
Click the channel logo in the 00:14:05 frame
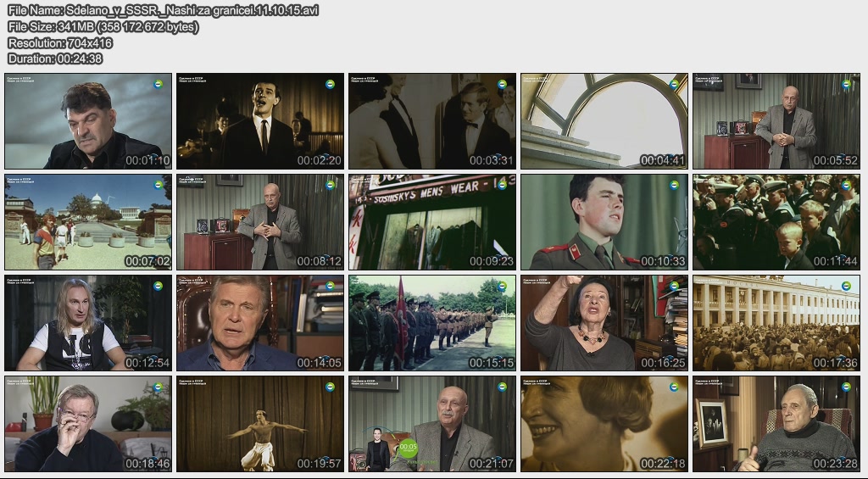330,286
